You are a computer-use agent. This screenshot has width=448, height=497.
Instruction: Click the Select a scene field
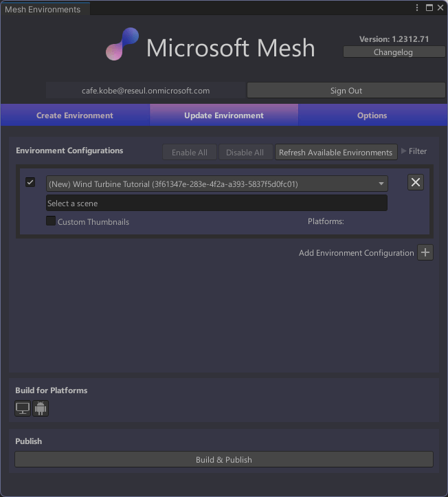tap(216, 203)
